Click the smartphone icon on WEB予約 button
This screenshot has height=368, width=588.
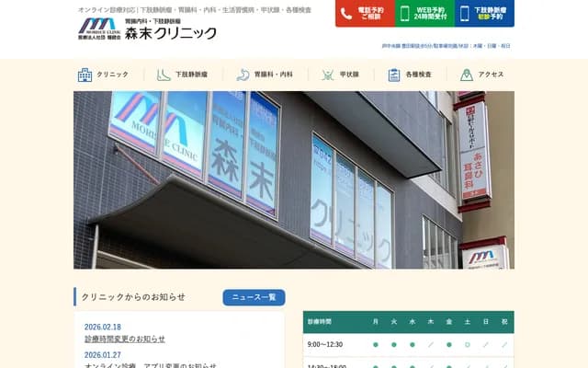coord(404,14)
